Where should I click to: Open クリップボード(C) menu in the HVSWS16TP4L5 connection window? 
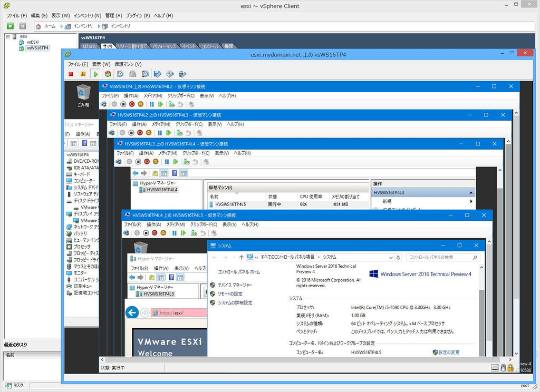(x=204, y=224)
